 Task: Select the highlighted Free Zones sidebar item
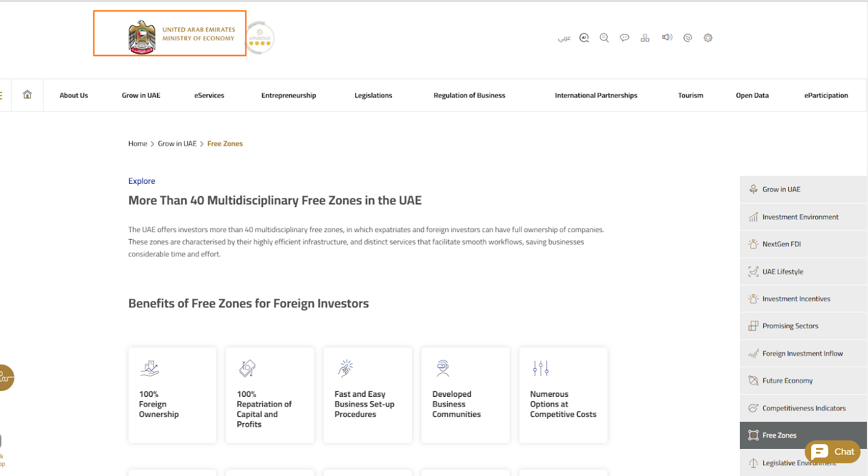(803, 435)
